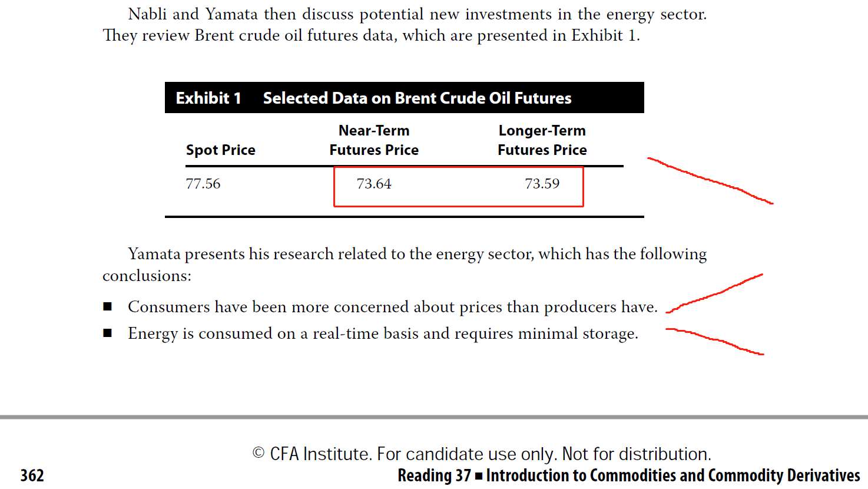Click the Near-Term Futures Price header

tap(374, 140)
